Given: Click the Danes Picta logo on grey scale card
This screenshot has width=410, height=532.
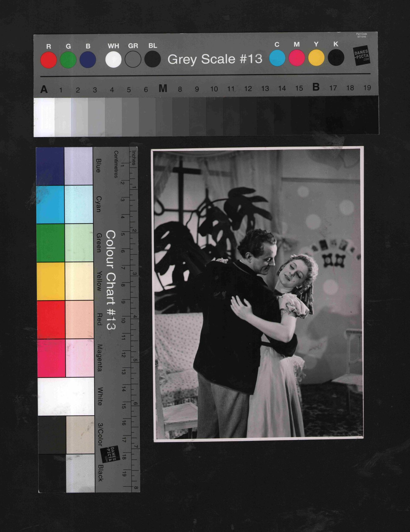Looking at the screenshot, I should click(x=362, y=55).
